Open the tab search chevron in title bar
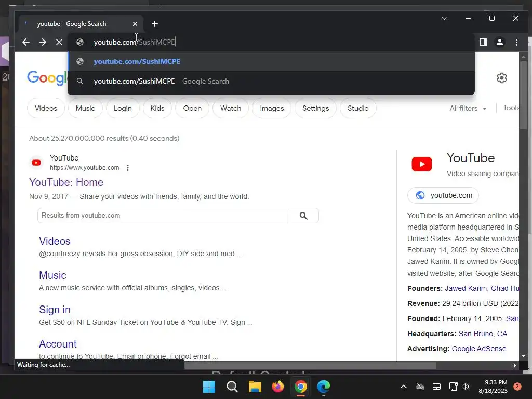532x399 pixels. point(444,18)
